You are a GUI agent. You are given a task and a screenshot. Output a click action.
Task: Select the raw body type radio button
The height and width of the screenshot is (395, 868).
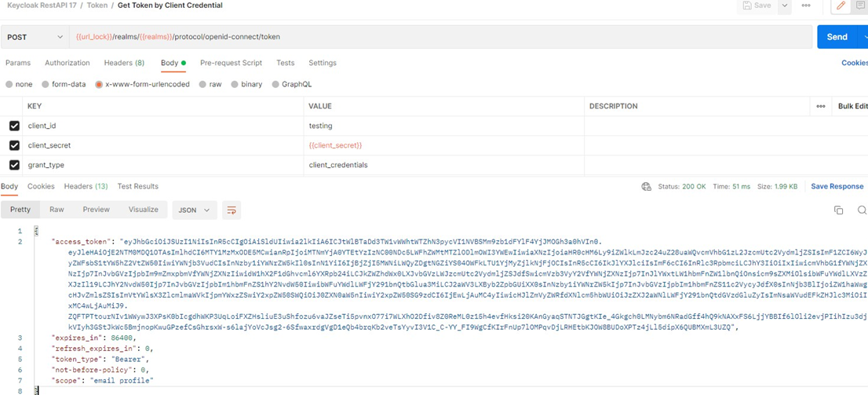point(202,84)
